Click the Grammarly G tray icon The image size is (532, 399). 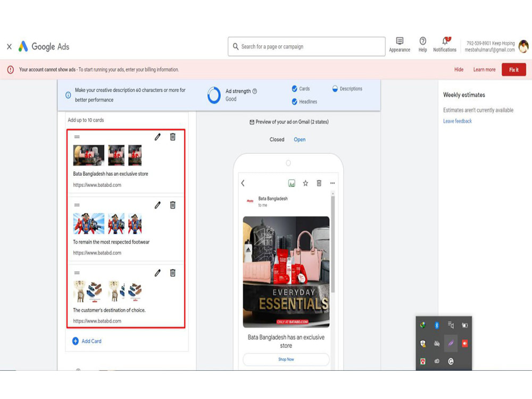[451, 361]
